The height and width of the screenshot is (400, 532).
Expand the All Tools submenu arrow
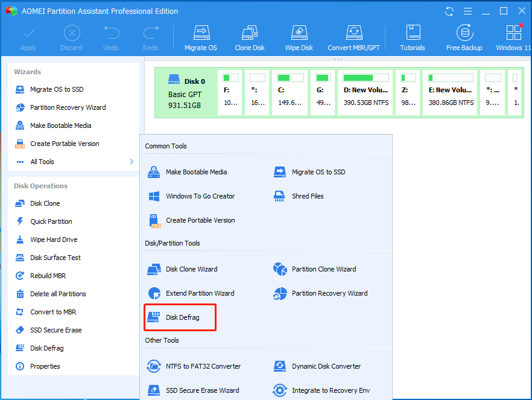tap(131, 162)
